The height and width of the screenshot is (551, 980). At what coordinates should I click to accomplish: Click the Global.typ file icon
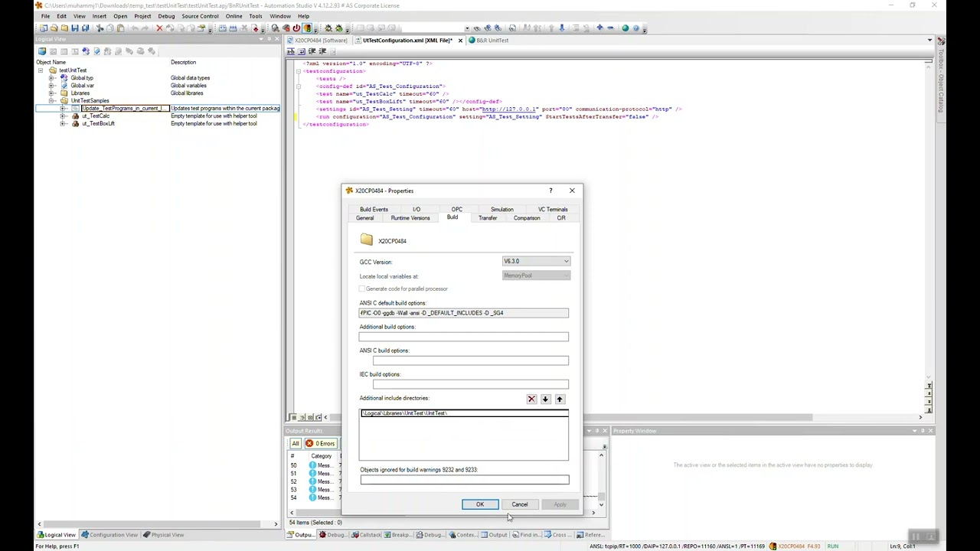(x=64, y=78)
